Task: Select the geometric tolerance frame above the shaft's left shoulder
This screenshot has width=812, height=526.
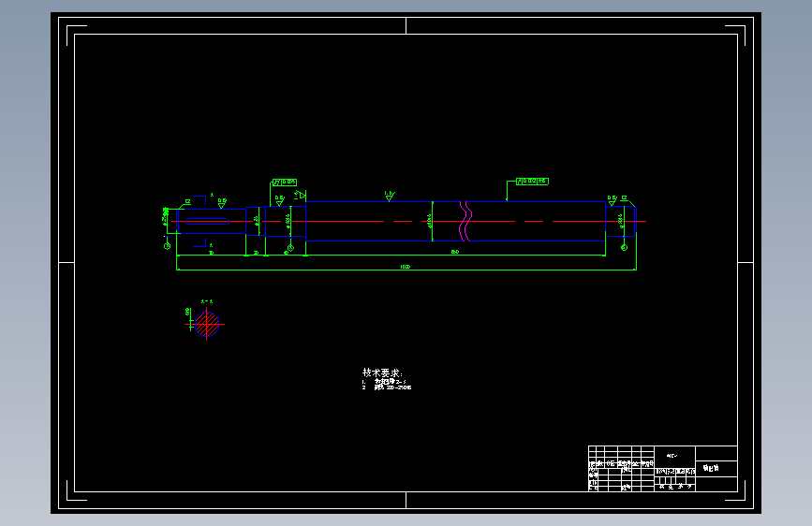Action: coord(285,183)
